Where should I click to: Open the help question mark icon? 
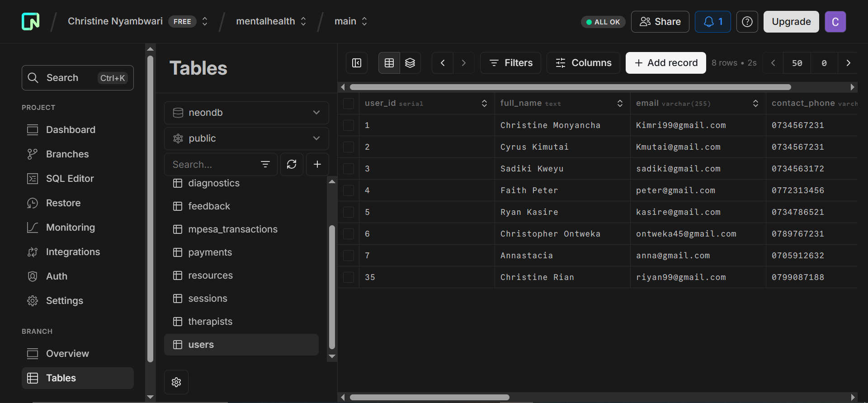[747, 22]
